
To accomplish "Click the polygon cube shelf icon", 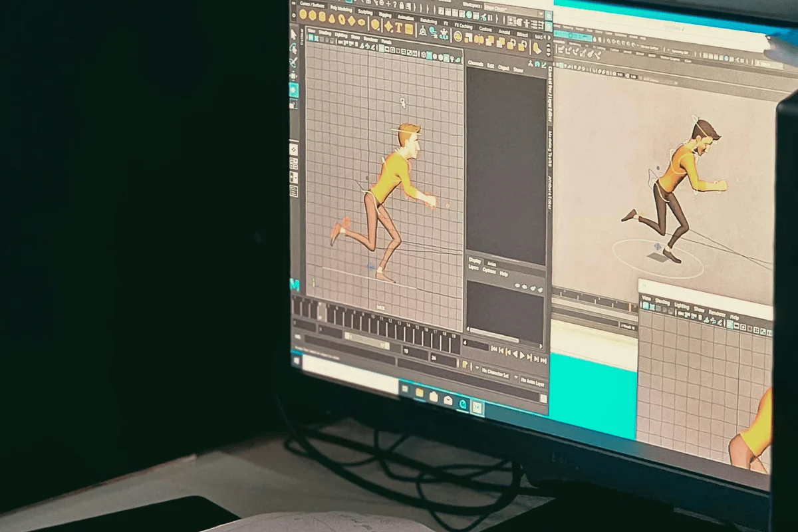I will (313, 15).
